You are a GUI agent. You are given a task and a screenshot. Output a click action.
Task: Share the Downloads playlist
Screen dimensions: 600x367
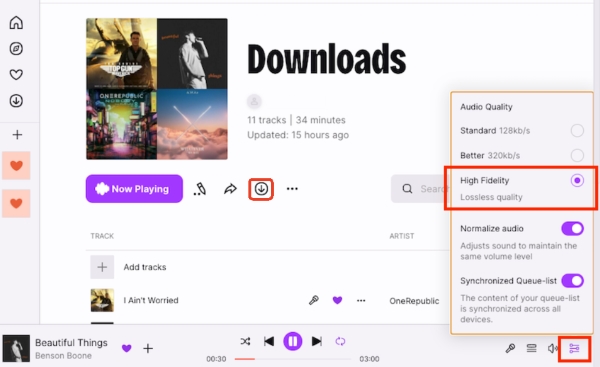point(230,189)
